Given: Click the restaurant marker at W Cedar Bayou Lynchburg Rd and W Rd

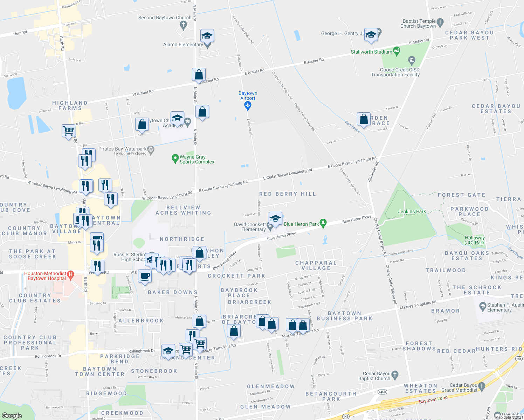Looking at the screenshot, I should pos(111,199).
